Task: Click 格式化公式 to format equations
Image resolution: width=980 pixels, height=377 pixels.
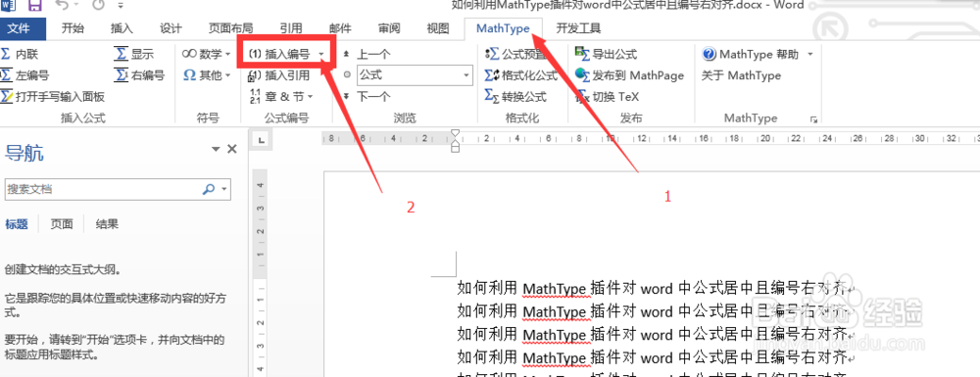Action: pyautogui.click(x=521, y=75)
